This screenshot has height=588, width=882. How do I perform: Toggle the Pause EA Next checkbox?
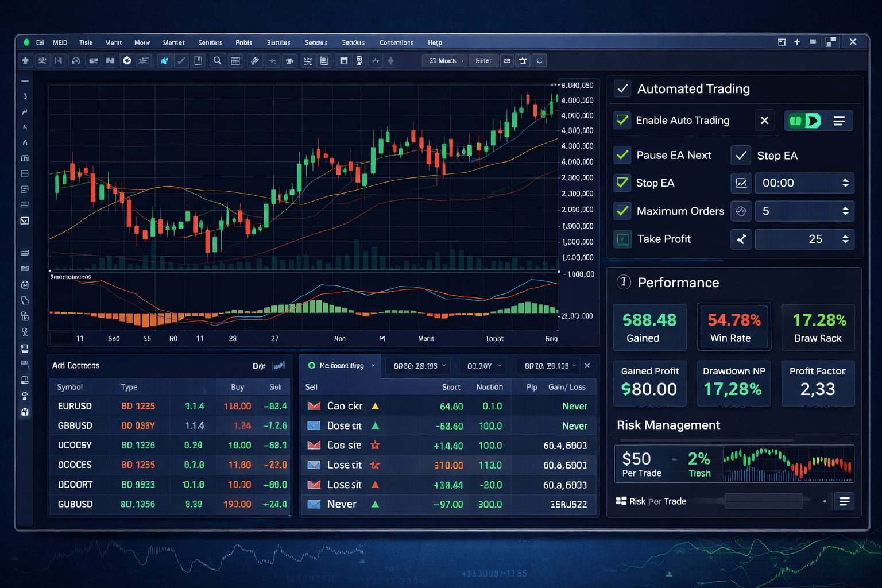tap(622, 155)
